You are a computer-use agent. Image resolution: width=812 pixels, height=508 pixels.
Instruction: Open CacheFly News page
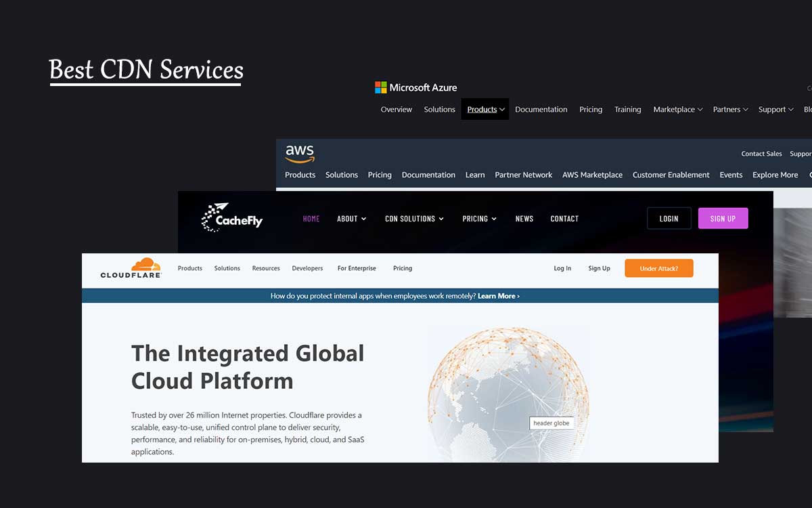point(524,219)
